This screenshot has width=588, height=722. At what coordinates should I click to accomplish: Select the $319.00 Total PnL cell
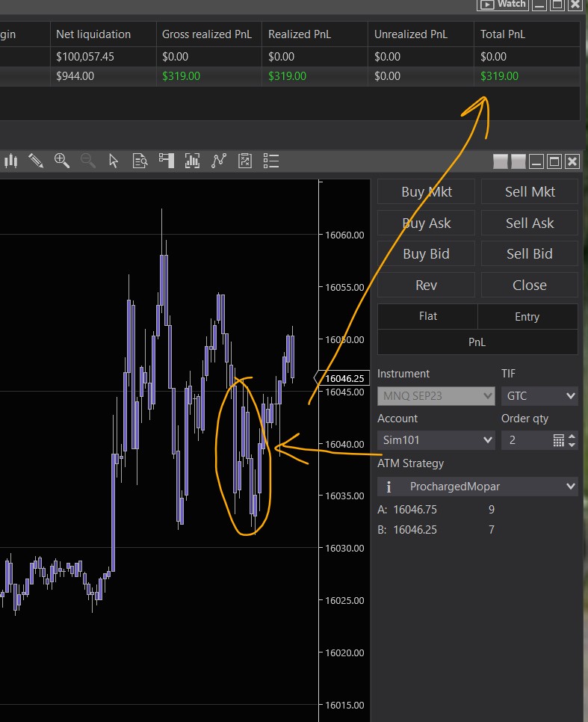pos(527,76)
